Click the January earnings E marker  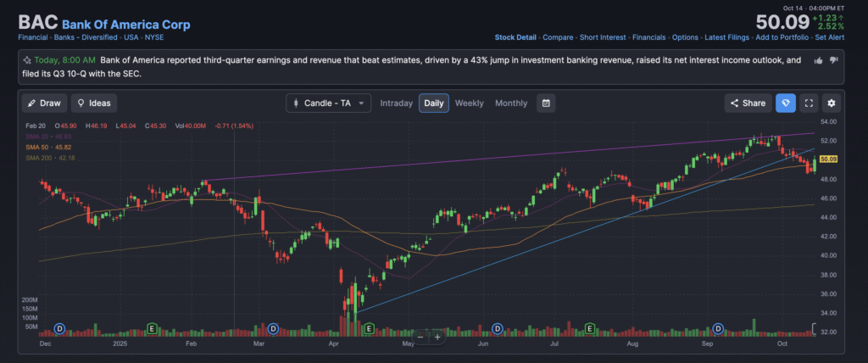153,328
